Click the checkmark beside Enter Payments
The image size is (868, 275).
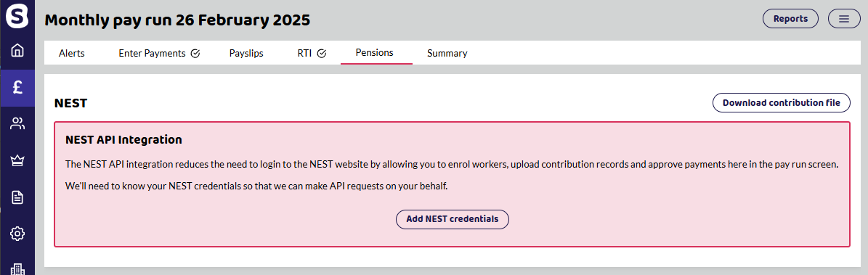pyautogui.click(x=195, y=54)
